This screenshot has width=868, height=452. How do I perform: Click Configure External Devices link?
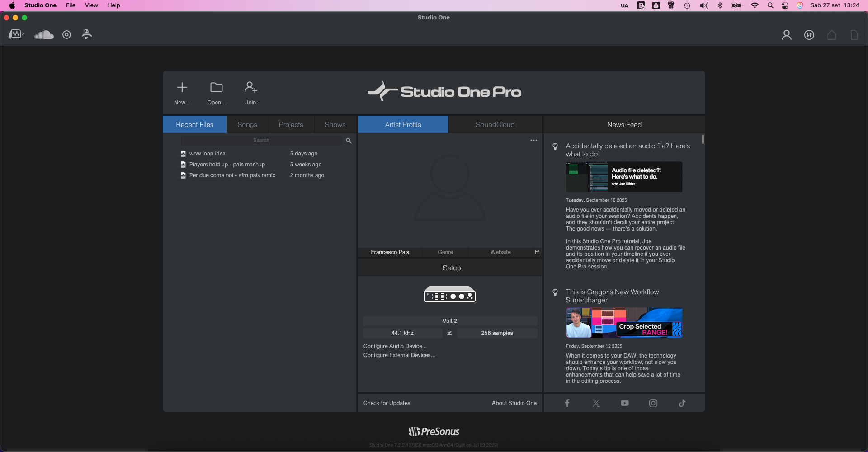tap(399, 355)
